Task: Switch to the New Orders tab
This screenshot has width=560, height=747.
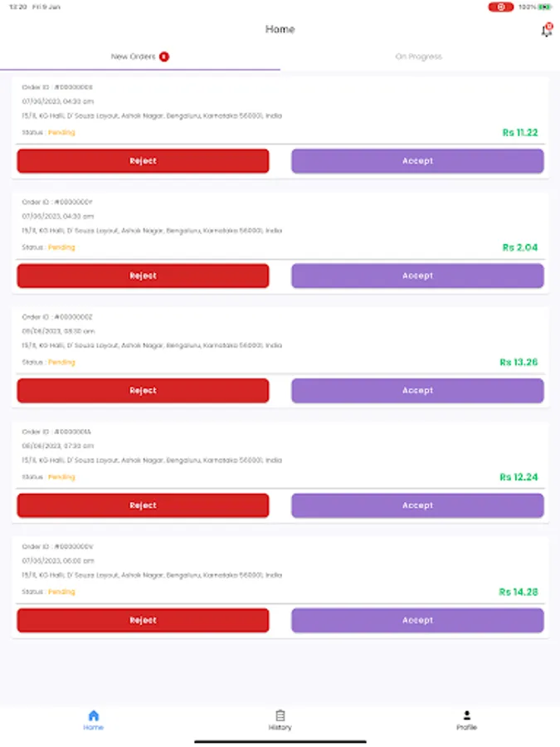Action: pos(133,56)
